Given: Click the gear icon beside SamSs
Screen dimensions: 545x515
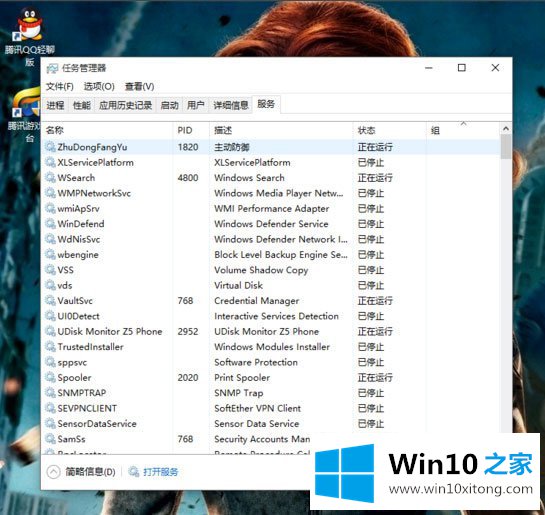Looking at the screenshot, I should (51, 439).
